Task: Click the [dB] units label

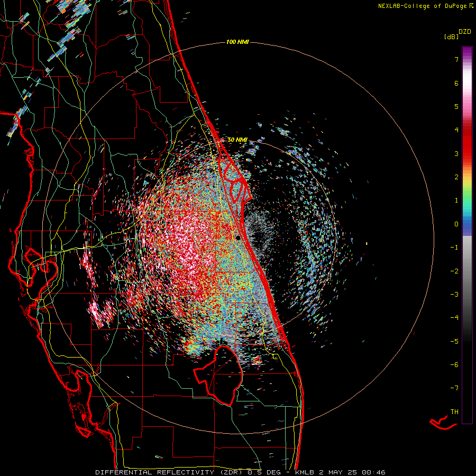Action: pos(452,36)
